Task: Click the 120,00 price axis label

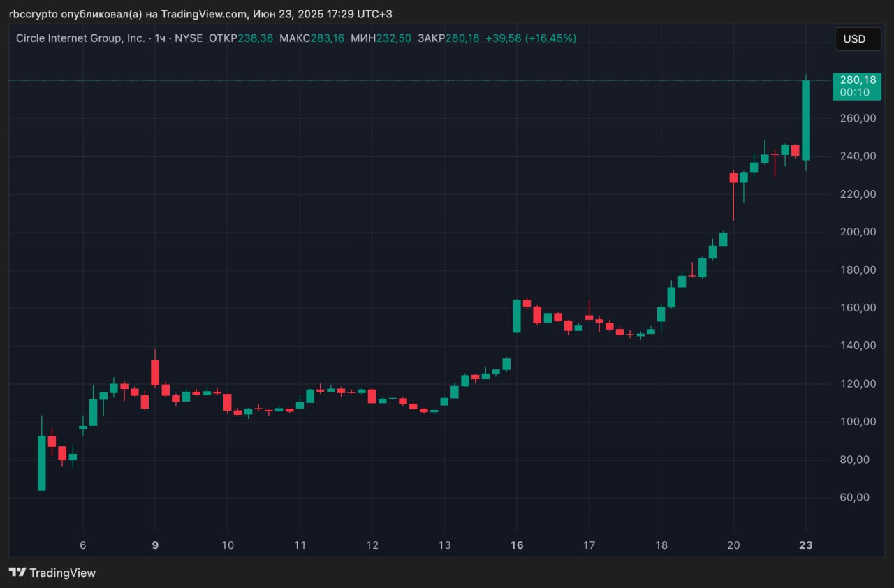Action: click(858, 383)
